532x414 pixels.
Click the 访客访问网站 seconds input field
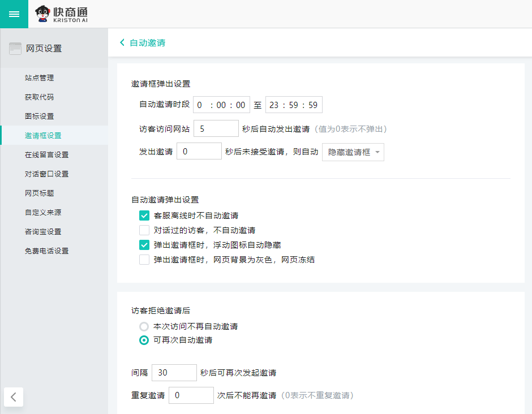click(x=216, y=128)
